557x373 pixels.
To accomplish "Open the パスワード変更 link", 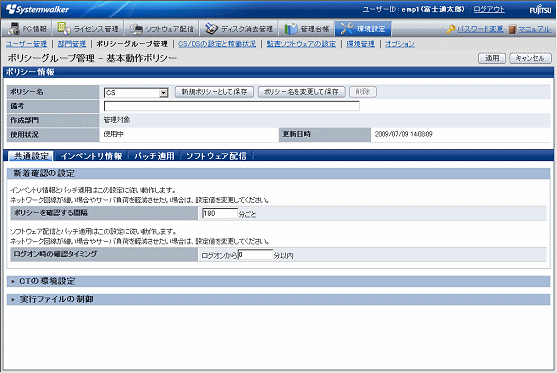I will [480, 29].
